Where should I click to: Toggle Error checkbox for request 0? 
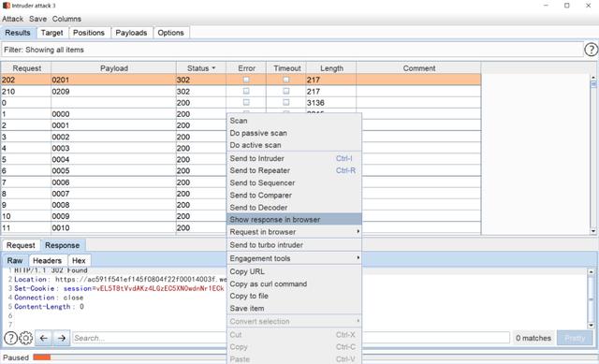[x=246, y=102]
